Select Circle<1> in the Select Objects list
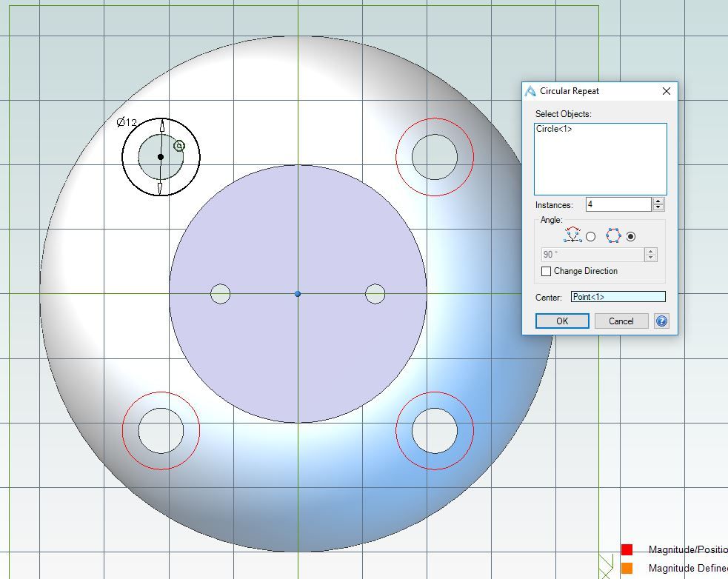The height and width of the screenshot is (579, 728). pos(554,129)
